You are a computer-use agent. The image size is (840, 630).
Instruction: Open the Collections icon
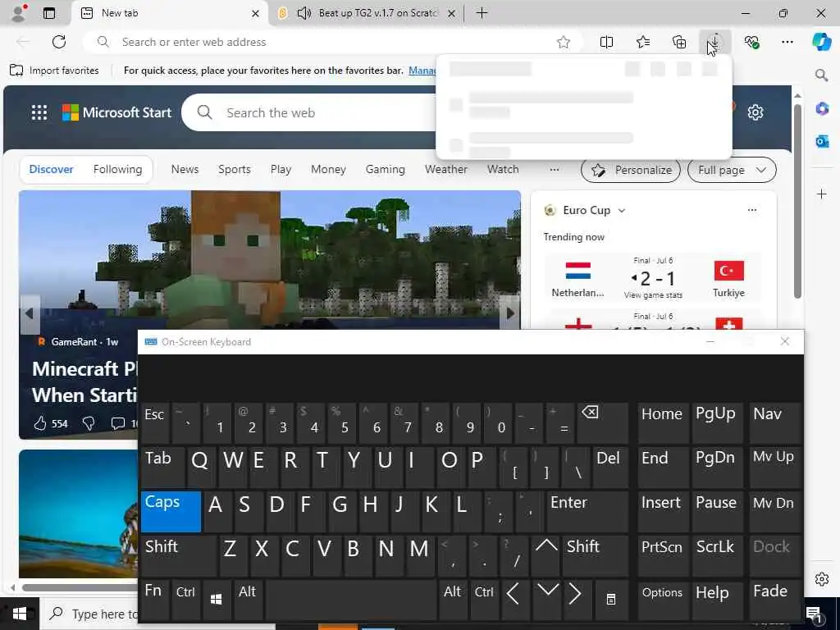679,42
